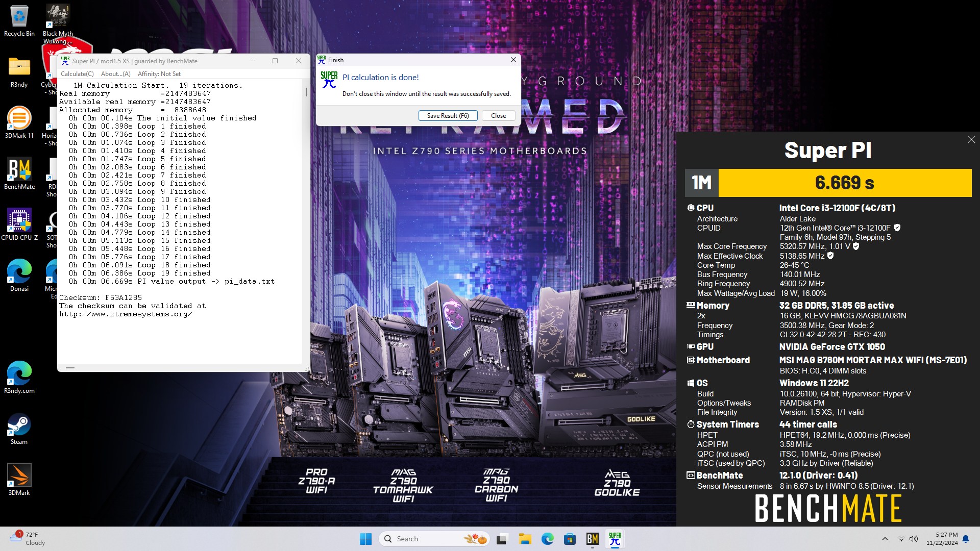The image size is (980, 551).
Task: Open the R3ndy folder on the desktop
Action: click(19, 71)
